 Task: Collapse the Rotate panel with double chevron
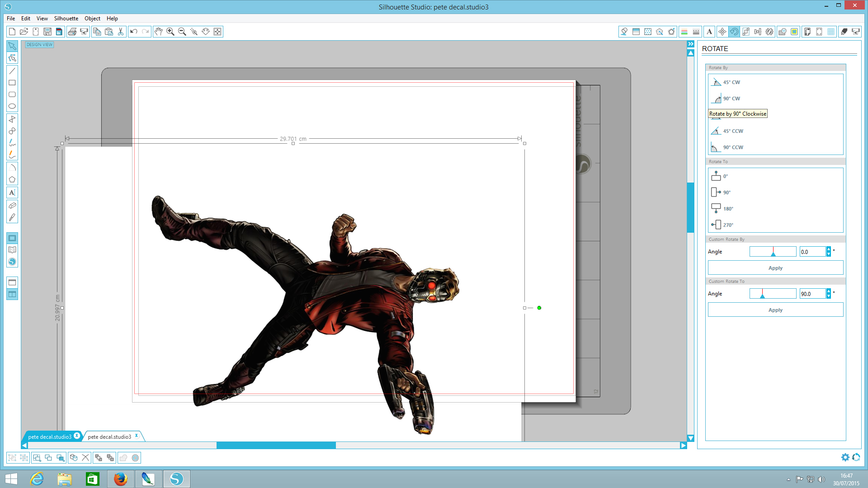point(691,44)
